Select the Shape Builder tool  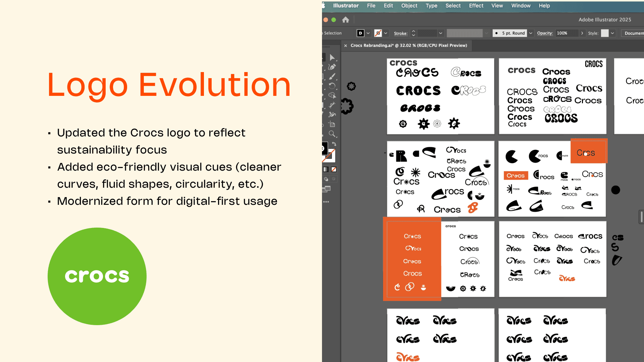coord(332,96)
